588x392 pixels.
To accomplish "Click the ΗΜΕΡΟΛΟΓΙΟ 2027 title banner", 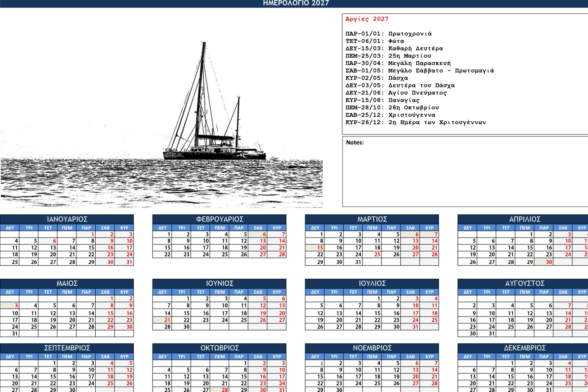I will click(296, 4).
